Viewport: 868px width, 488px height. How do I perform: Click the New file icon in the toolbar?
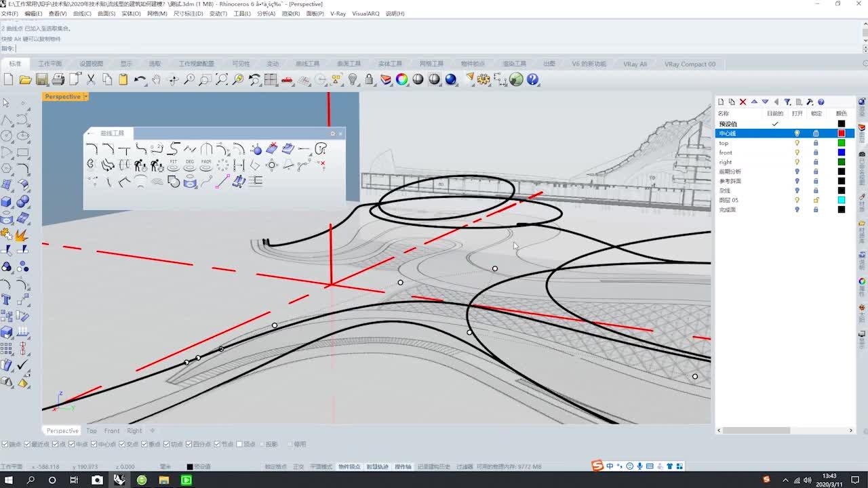point(9,79)
